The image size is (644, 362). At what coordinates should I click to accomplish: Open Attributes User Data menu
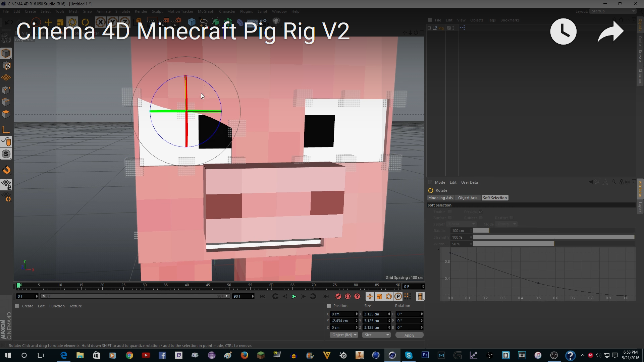click(469, 182)
